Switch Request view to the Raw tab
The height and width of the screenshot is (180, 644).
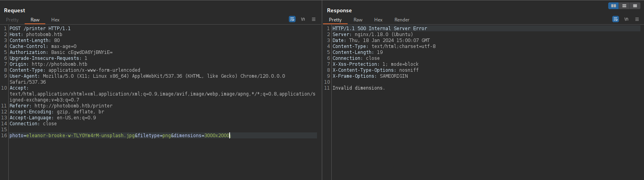[35, 20]
